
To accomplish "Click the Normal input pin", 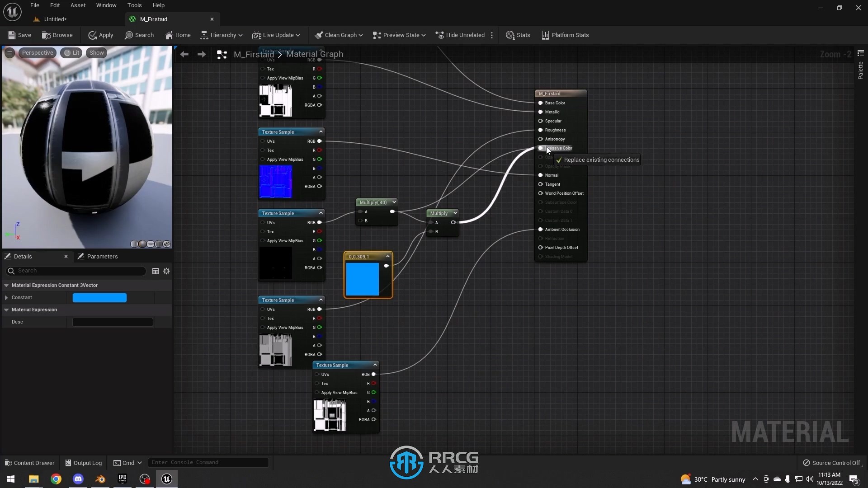I will [540, 175].
